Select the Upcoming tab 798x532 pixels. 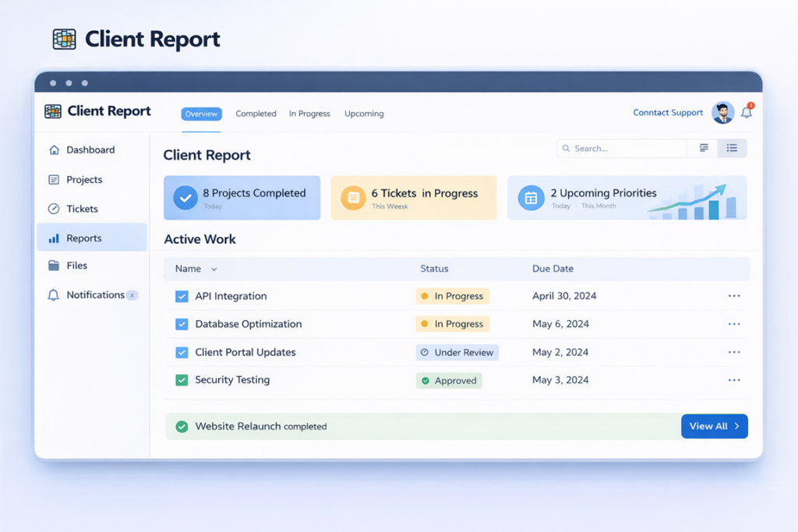pyautogui.click(x=363, y=114)
